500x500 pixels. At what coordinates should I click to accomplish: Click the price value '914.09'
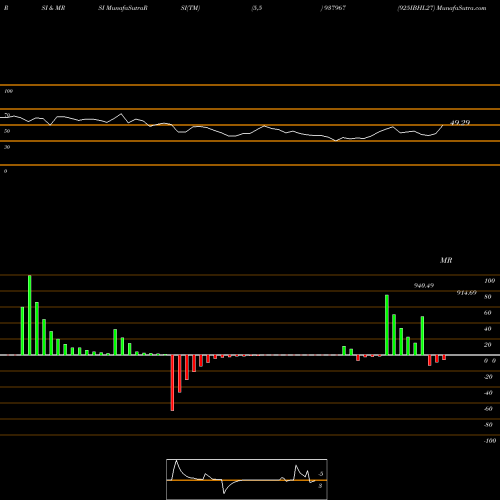click(467, 293)
